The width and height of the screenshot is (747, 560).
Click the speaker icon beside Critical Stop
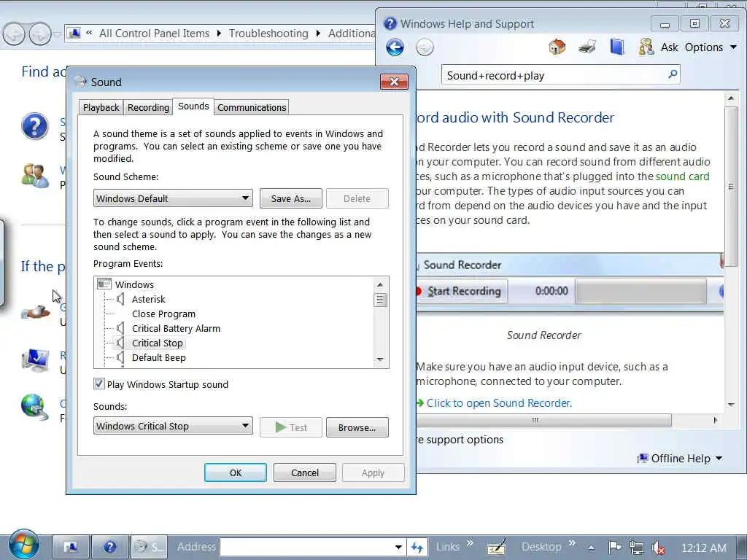coord(120,343)
